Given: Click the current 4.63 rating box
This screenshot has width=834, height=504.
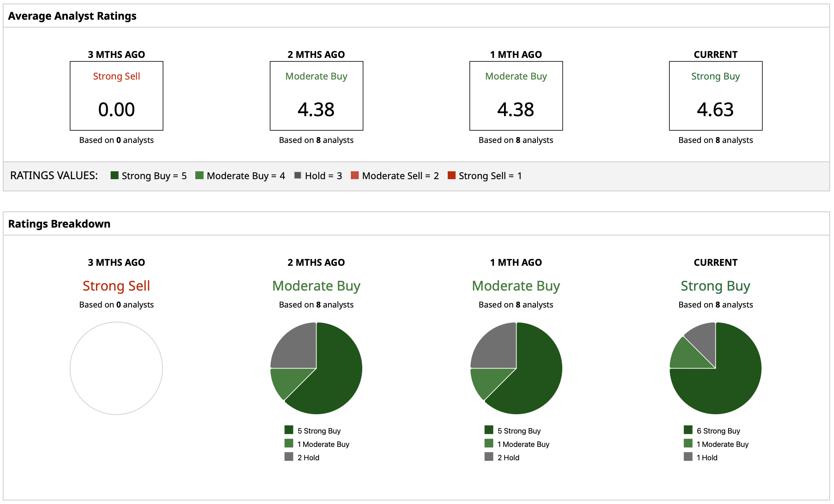Looking at the screenshot, I should point(715,96).
